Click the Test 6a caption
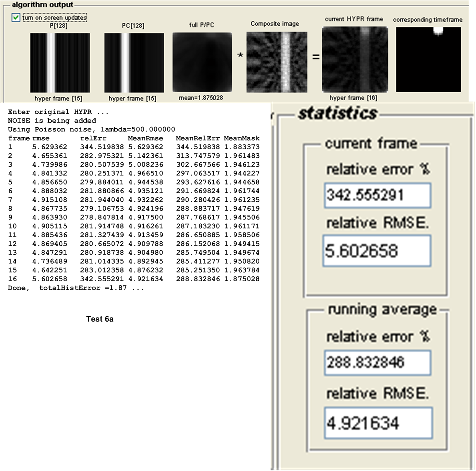The height and width of the screenshot is (471, 476). 100,319
